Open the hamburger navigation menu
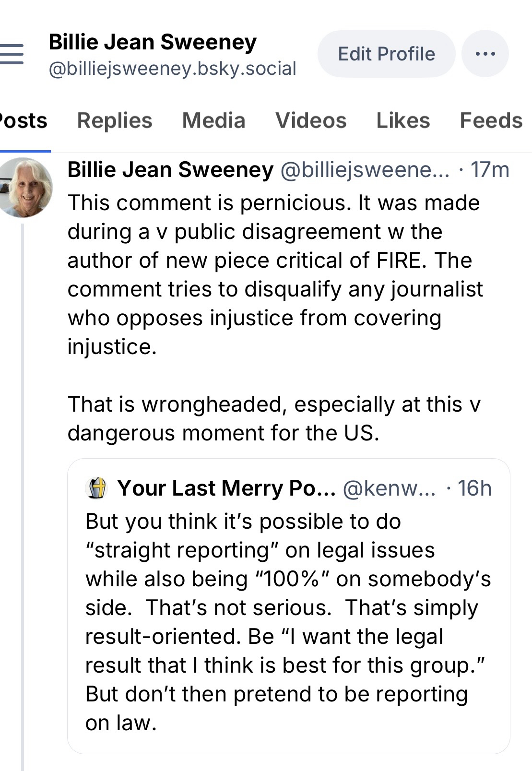Viewport: 532px width, 771px height. pos(12,54)
